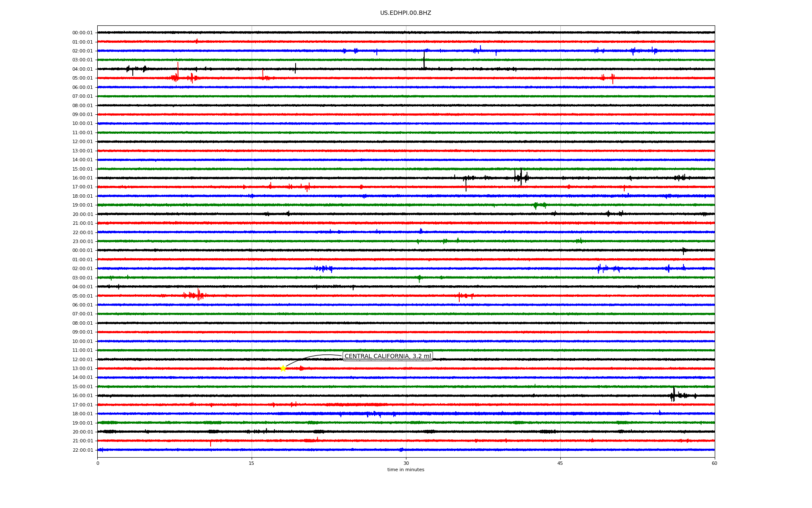This screenshot has width=812, height=508.
Task: Click the x-axis tick label 0
Action: 98,463
